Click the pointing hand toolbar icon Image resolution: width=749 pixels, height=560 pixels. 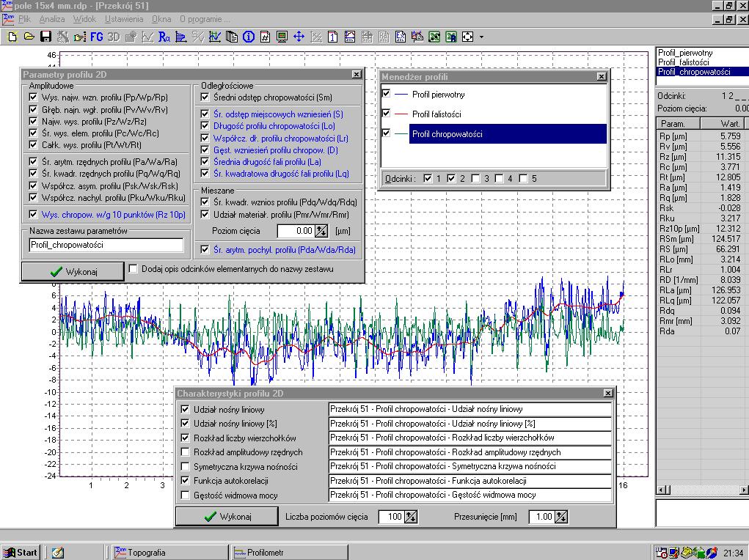[x=80, y=37]
